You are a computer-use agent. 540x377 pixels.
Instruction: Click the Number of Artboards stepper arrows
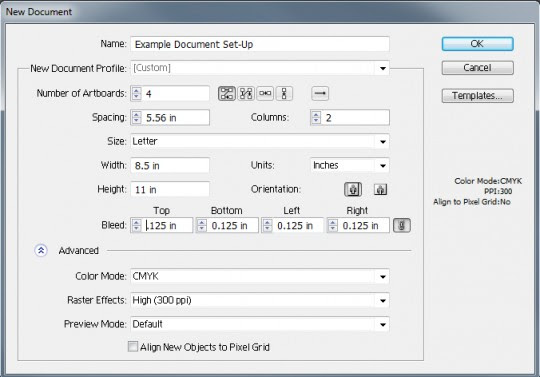pos(136,94)
